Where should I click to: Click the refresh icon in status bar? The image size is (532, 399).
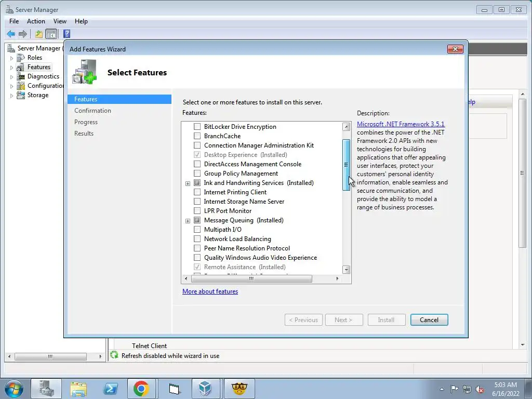[x=114, y=355]
